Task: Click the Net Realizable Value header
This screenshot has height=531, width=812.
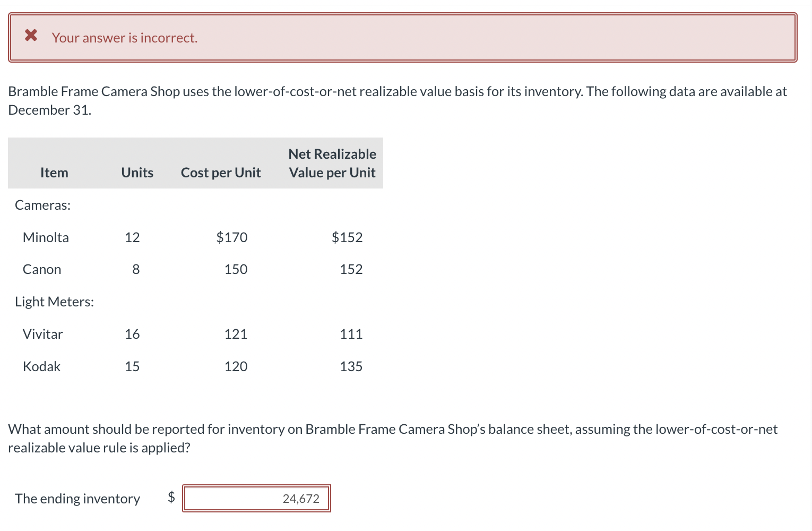Action: [x=332, y=163]
